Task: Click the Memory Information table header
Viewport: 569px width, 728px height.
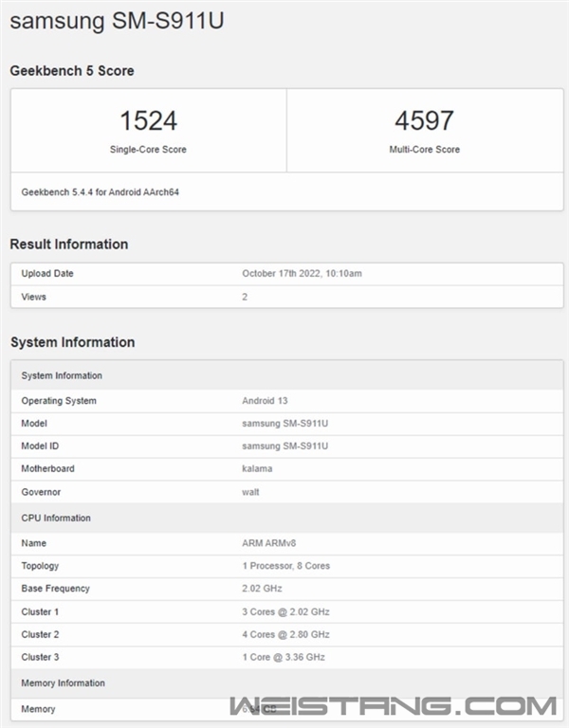Action: pos(63,682)
